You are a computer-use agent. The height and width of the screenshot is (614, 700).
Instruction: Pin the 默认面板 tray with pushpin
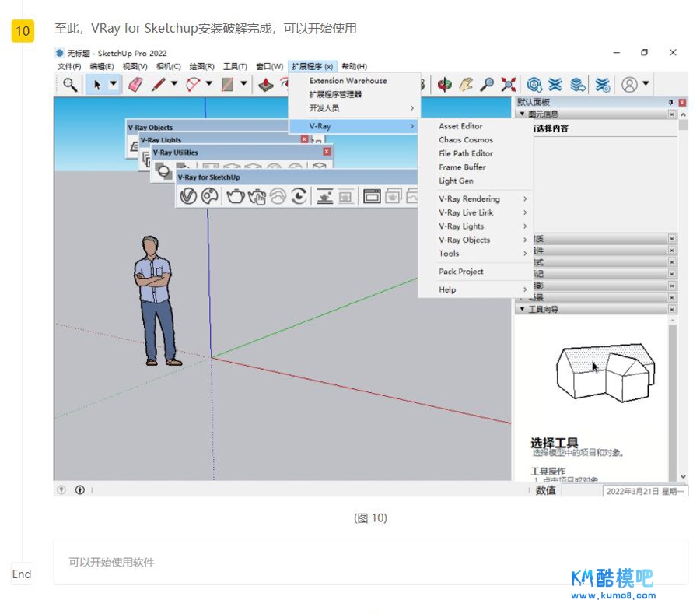pos(670,102)
